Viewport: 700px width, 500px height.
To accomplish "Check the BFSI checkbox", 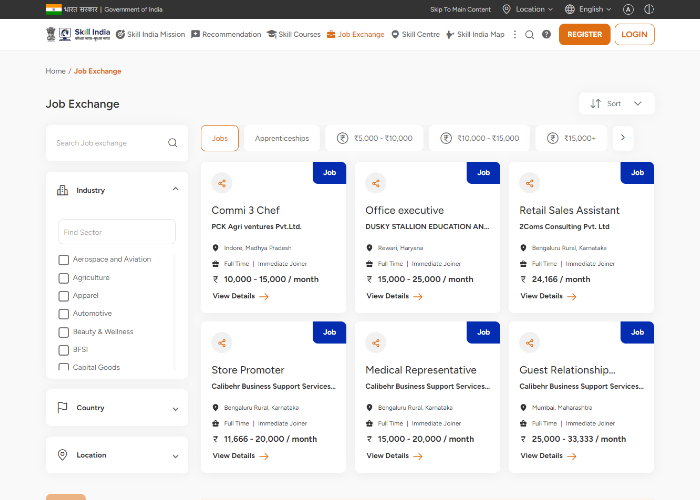I will [64, 350].
